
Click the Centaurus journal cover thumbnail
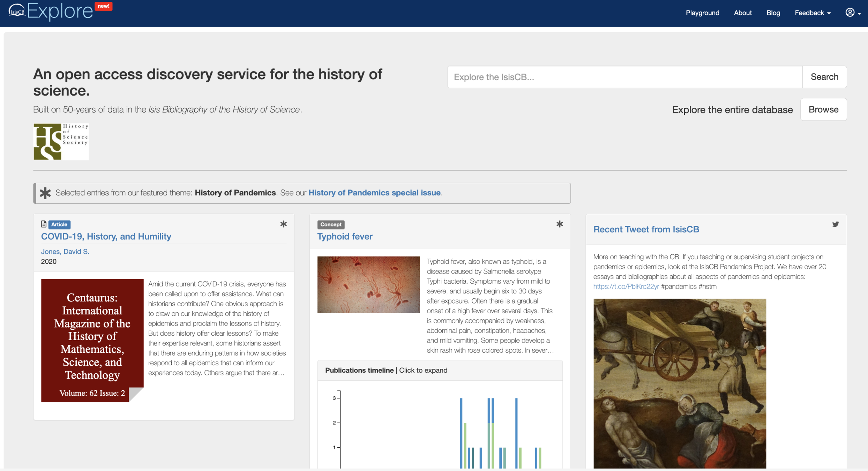coord(92,340)
